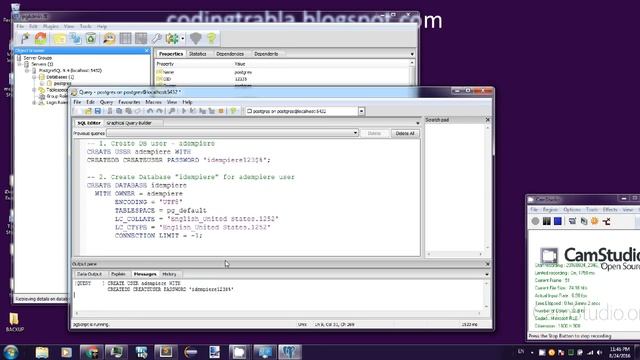Select the Properties tab in pgAdmin
The height and width of the screenshot is (360, 640).
[171, 54]
